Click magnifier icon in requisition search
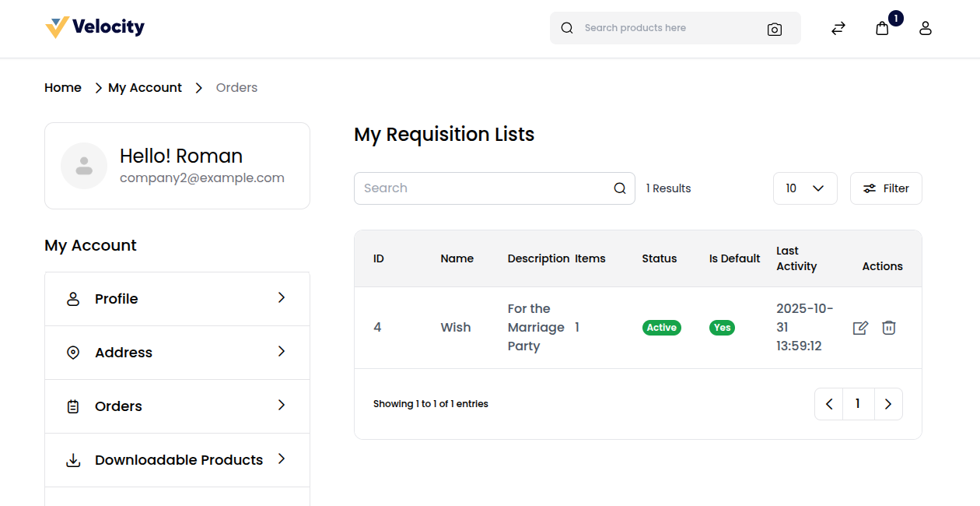 coord(620,188)
